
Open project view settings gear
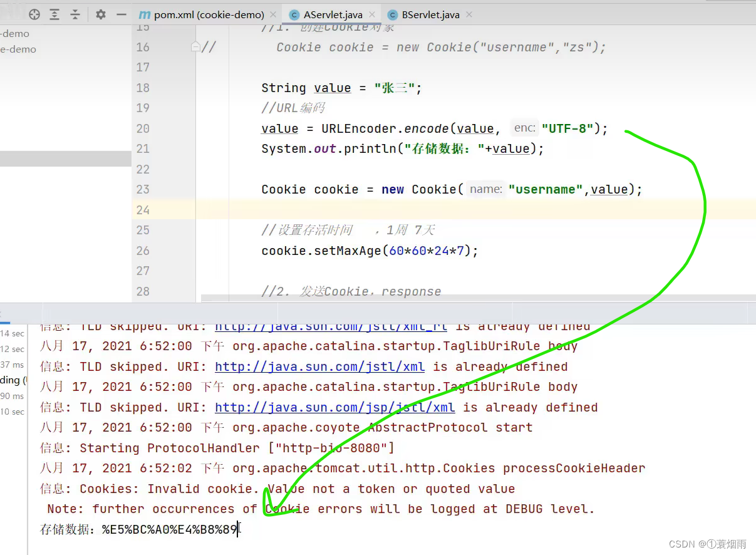[101, 14]
